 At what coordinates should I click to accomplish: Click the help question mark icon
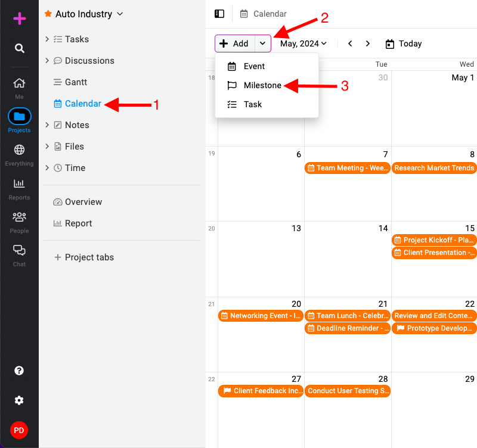click(19, 371)
